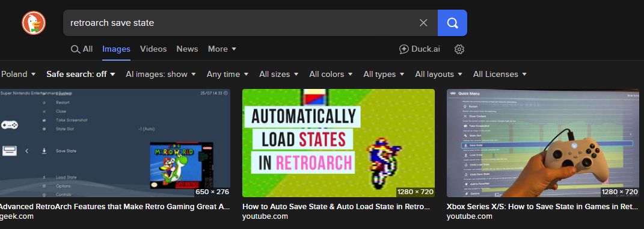Visit youtube.com under Auto Save State result
This screenshot has width=644, height=229.
point(265,216)
